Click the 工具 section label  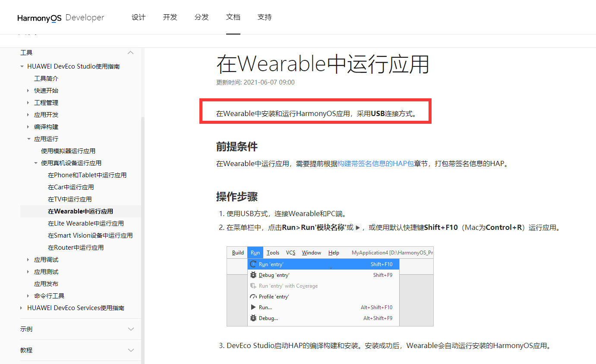[26, 53]
